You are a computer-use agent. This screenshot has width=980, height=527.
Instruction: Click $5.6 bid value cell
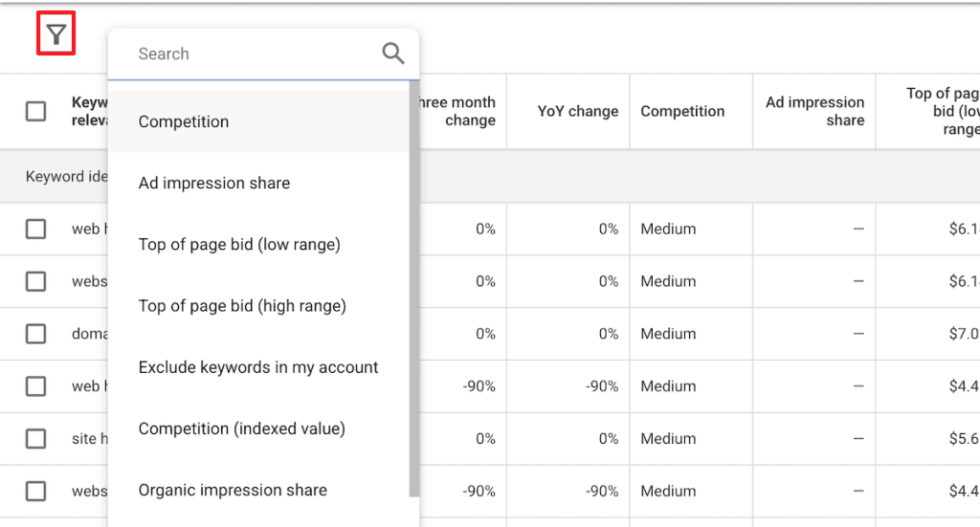(964, 439)
